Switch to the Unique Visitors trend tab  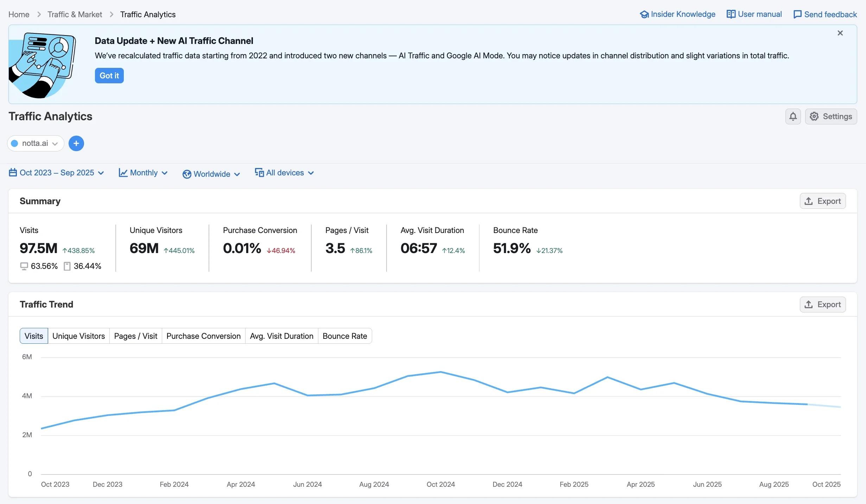78,336
